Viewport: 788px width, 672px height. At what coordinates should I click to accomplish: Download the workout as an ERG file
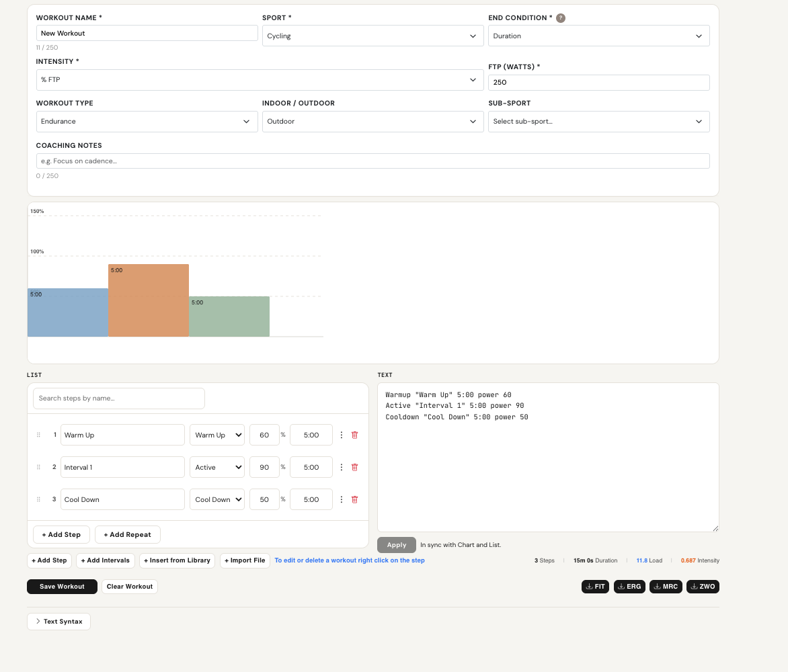pos(629,587)
